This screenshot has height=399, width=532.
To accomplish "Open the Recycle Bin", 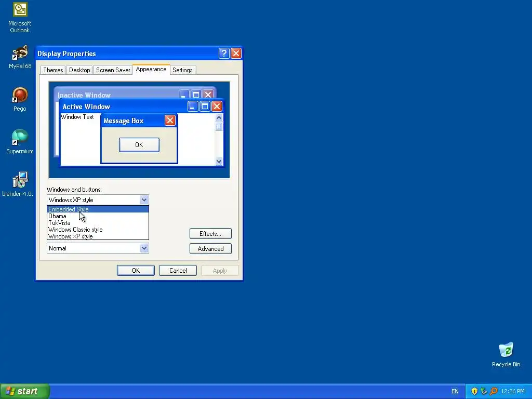I will tap(506, 354).
